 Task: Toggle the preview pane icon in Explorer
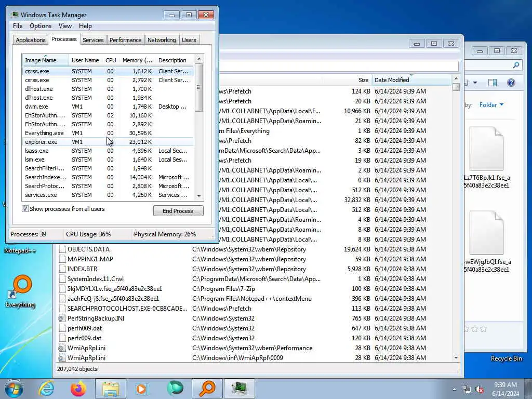pyautogui.click(x=493, y=83)
